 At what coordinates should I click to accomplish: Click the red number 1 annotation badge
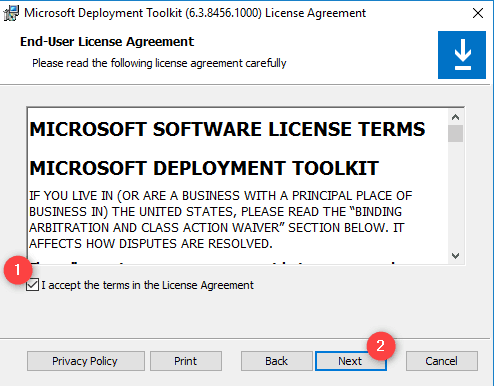[x=18, y=270]
